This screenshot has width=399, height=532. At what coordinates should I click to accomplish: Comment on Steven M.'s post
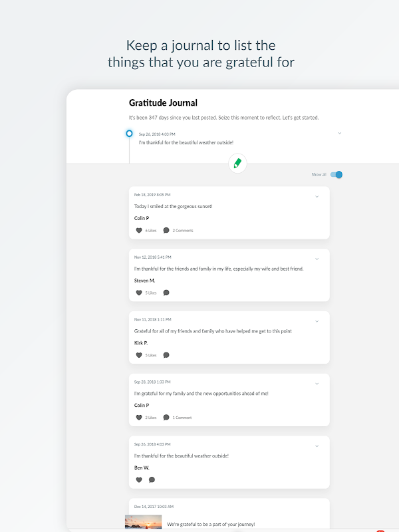pos(166,293)
